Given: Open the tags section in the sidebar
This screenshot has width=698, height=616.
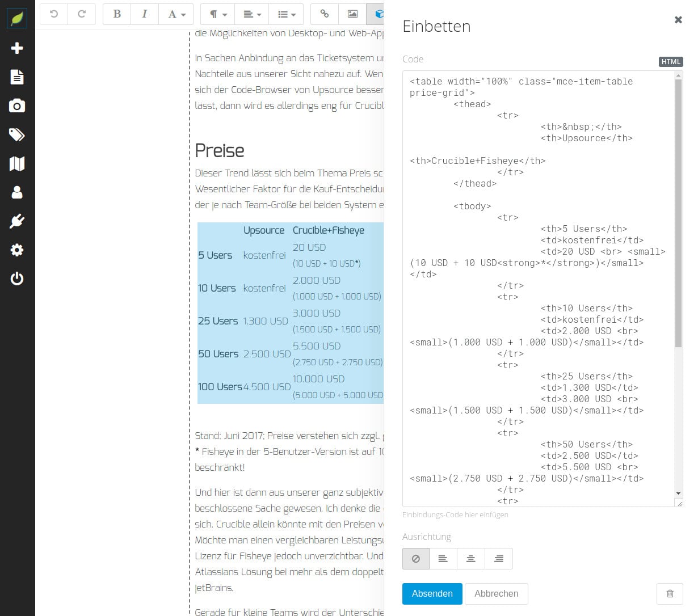Looking at the screenshot, I should point(17,134).
